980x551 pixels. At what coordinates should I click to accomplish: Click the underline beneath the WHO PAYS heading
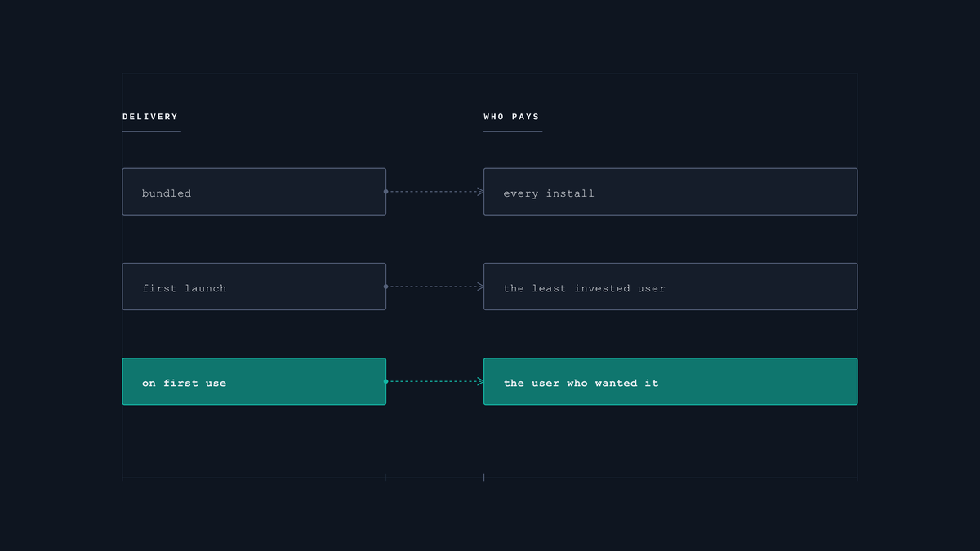(x=513, y=131)
